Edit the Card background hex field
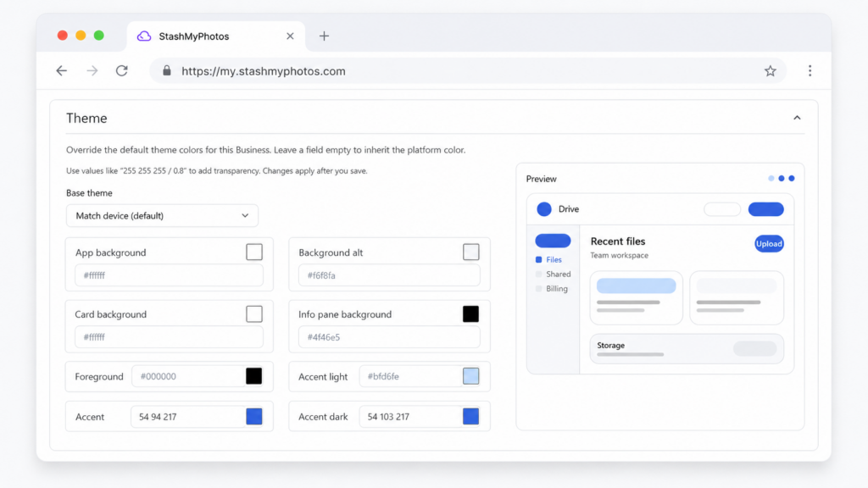 (x=169, y=337)
